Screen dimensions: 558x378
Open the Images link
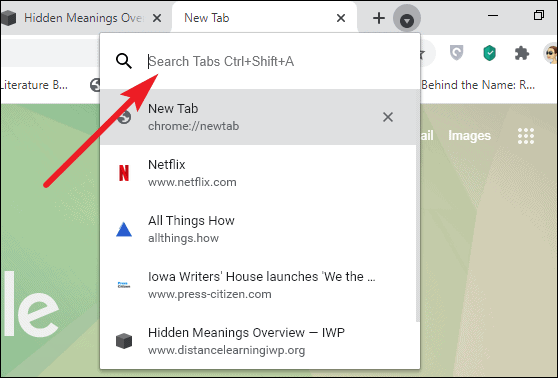tap(469, 136)
